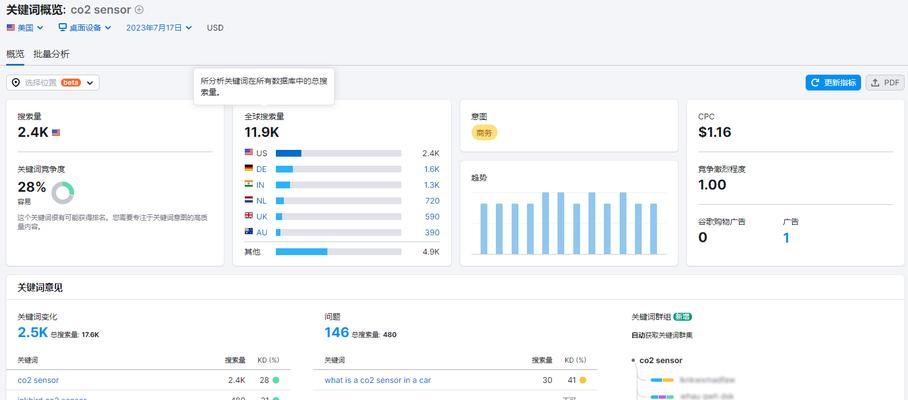
Task: Click the 新增 badge beside 关键词群组
Action: click(683, 317)
